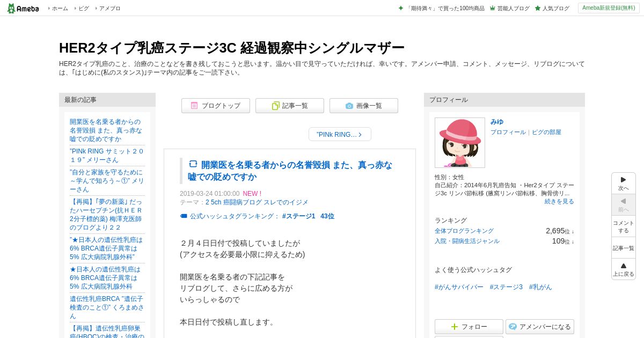Screen dimensions: 644x338
Task: Click 上に戻る in floating panel
Action: [x=624, y=269]
